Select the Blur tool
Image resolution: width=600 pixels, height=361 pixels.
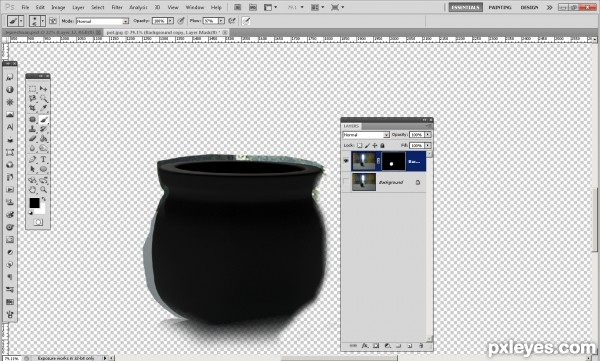click(33, 148)
